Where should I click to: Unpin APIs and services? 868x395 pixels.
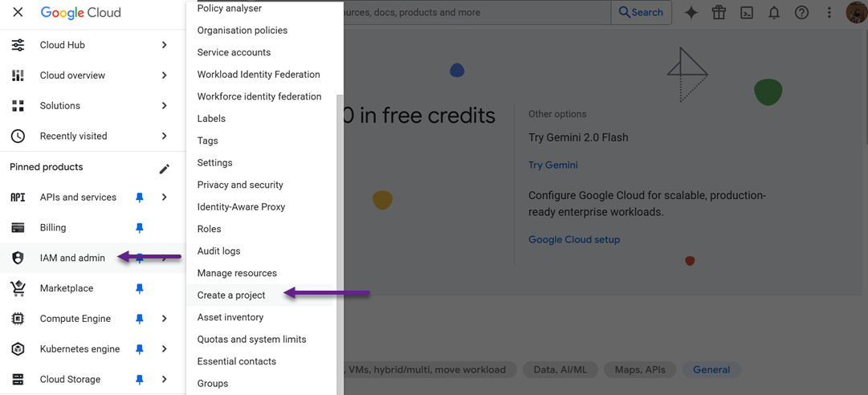140,197
